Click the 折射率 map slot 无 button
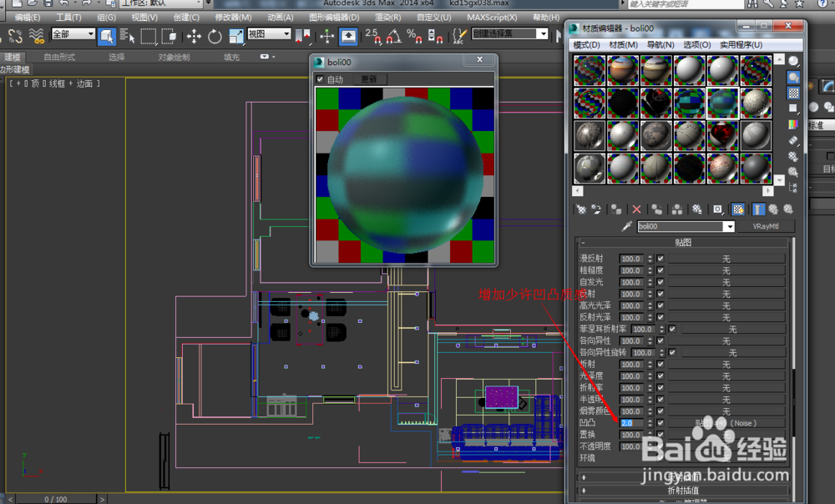Screen dimensions: 835x504 (726, 388)
